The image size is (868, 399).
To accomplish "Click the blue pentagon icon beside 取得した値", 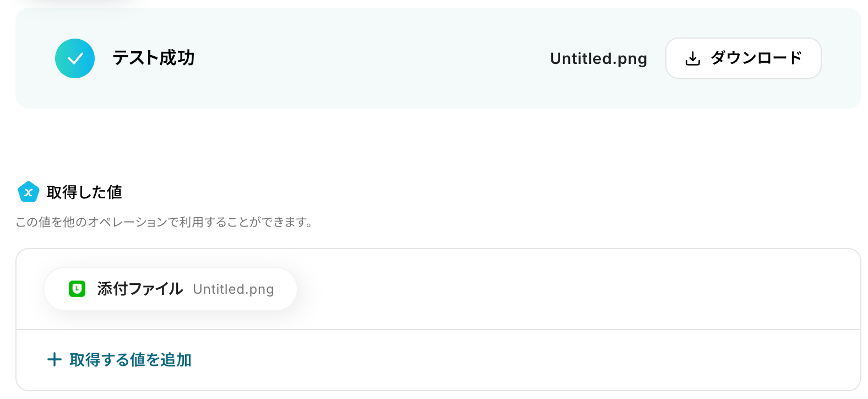I will pos(29,192).
